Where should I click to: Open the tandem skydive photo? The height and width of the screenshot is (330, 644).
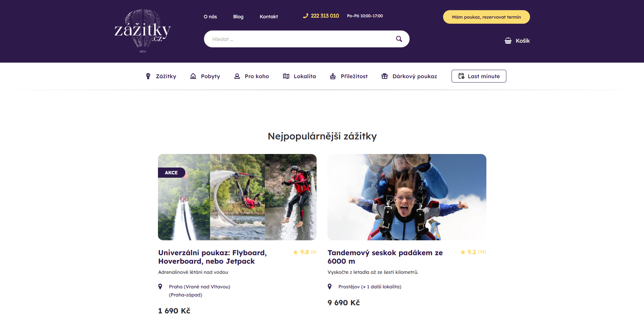(x=407, y=197)
